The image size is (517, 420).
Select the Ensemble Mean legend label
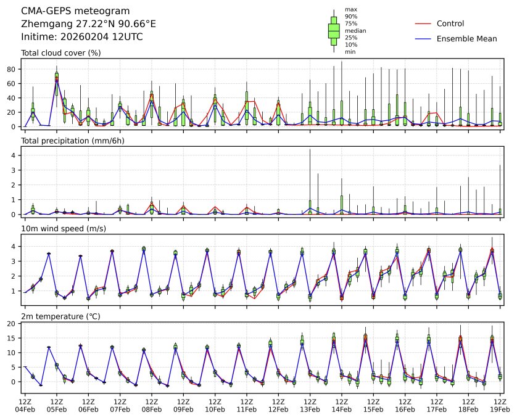point(466,39)
